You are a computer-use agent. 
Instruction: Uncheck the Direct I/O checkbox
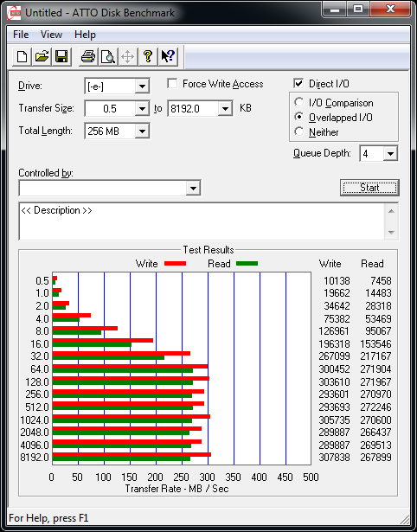click(298, 83)
